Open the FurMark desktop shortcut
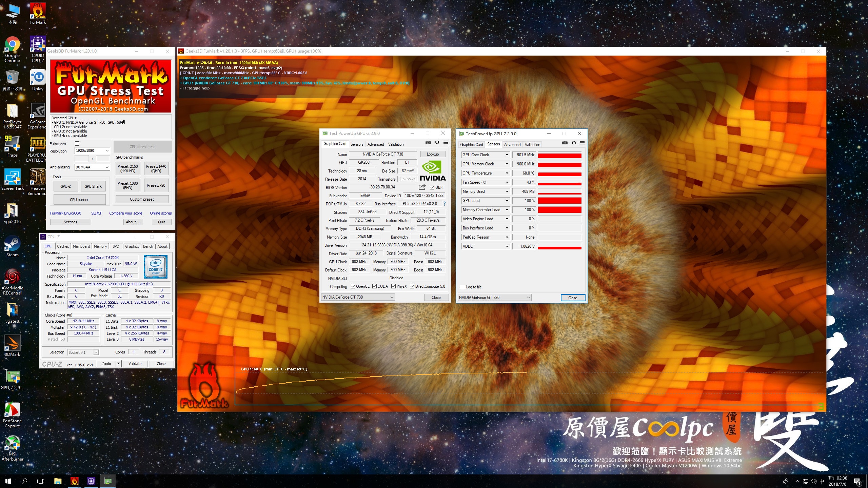The width and height of the screenshot is (868, 488). [x=38, y=14]
